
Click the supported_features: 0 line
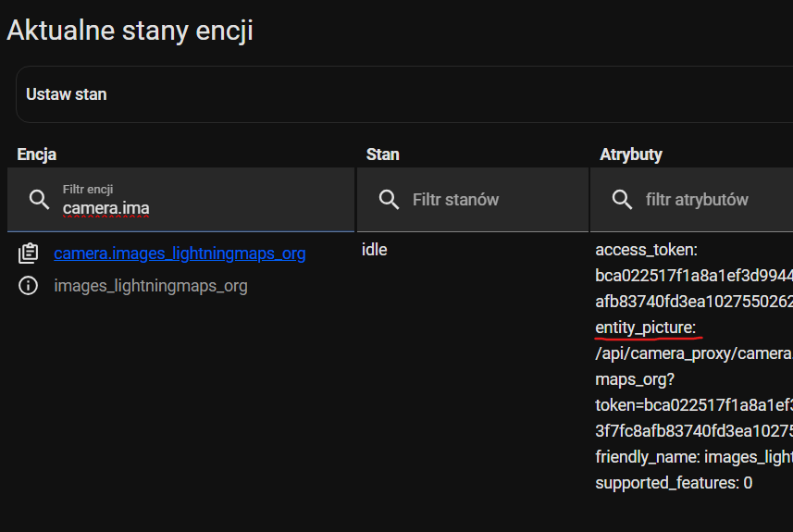(674, 483)
